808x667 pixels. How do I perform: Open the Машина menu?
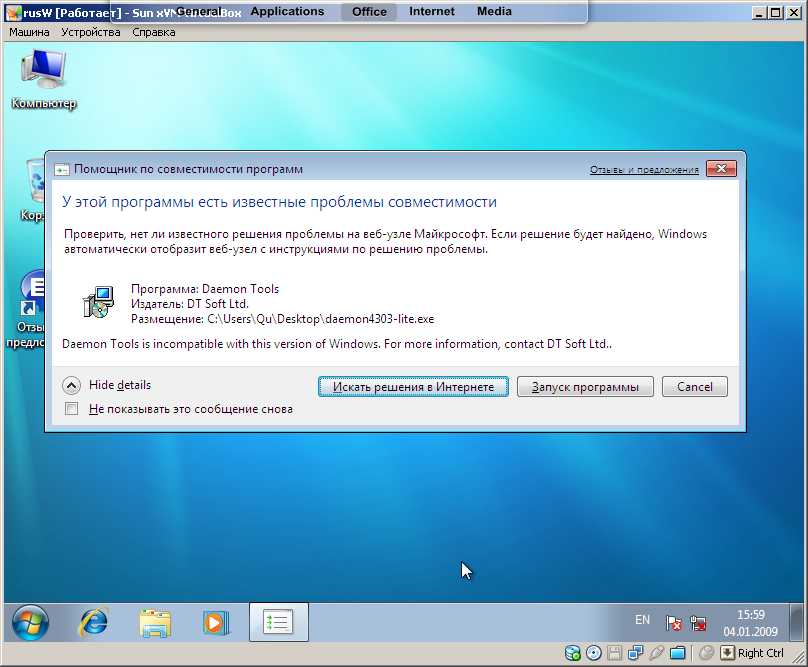click(x=30, y=32)
